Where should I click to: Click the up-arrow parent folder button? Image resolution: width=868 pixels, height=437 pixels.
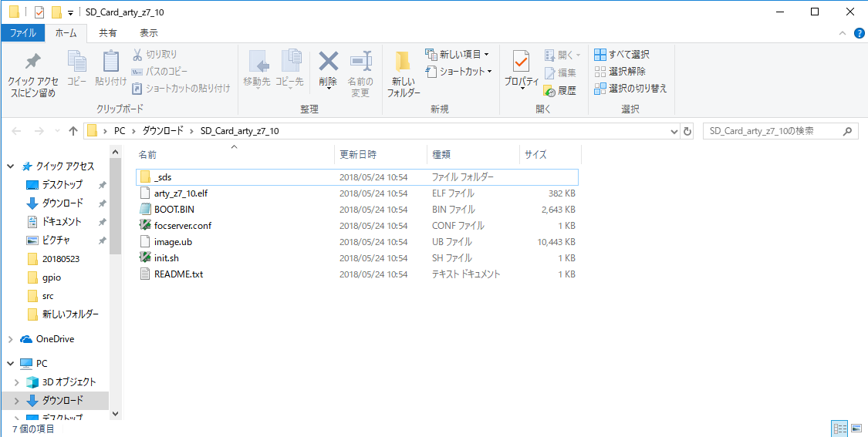(x=73, y=131)
